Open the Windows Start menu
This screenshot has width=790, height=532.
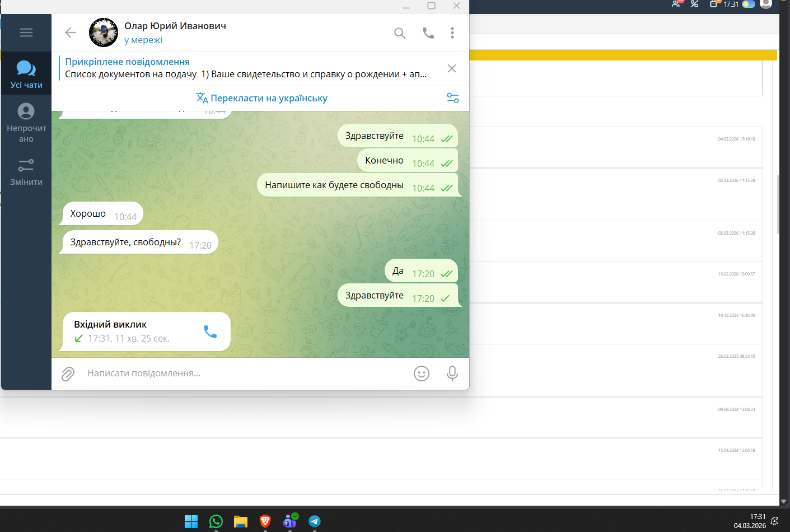pyautogui.click(x=191, y=521)
